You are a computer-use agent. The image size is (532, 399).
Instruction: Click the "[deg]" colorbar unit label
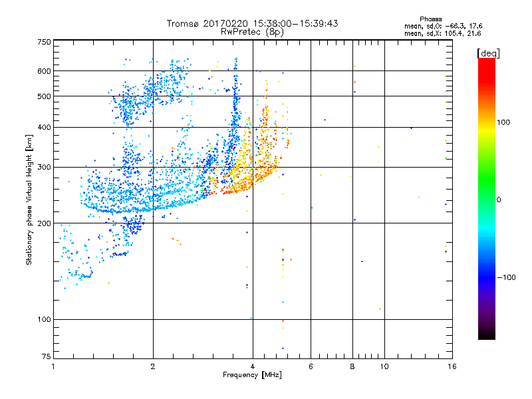488,53
